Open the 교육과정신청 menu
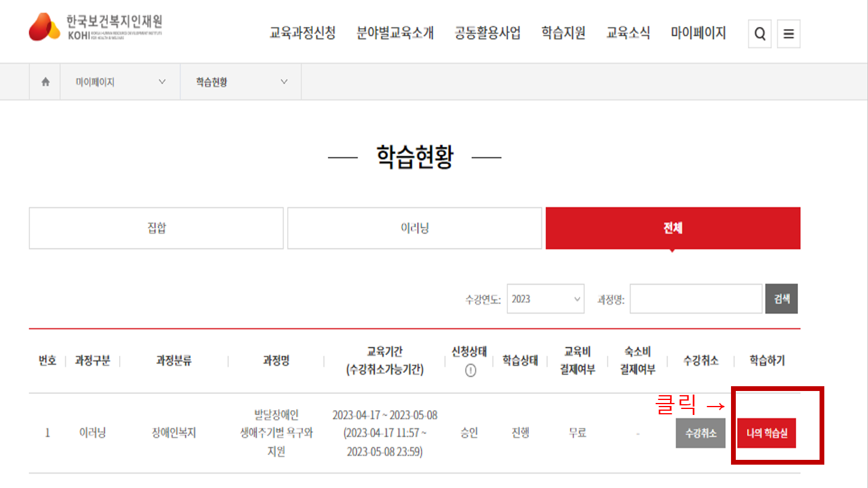 [303, 33]
